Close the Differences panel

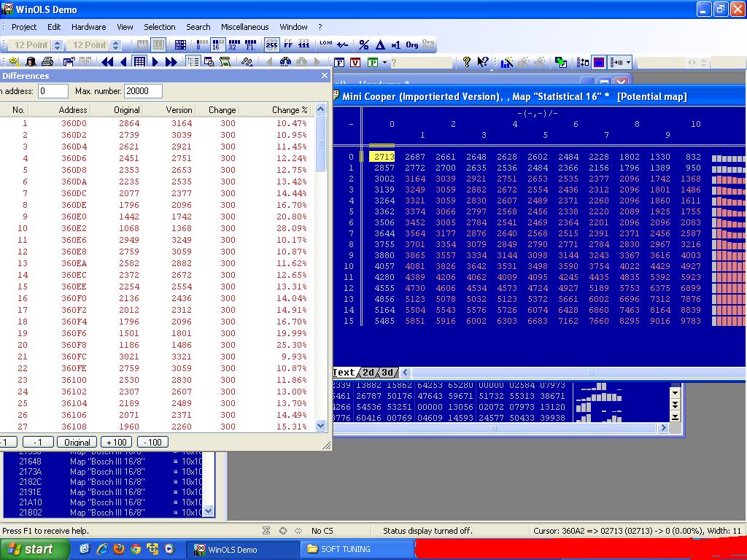(x=325, y=76)
